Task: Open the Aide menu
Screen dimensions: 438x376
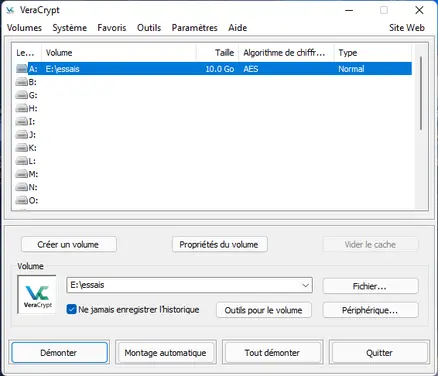Action: point(238,28)
